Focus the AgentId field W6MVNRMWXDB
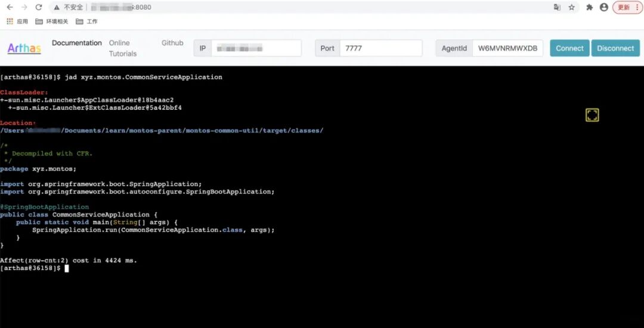644x328 pixels. coord(507,48)
